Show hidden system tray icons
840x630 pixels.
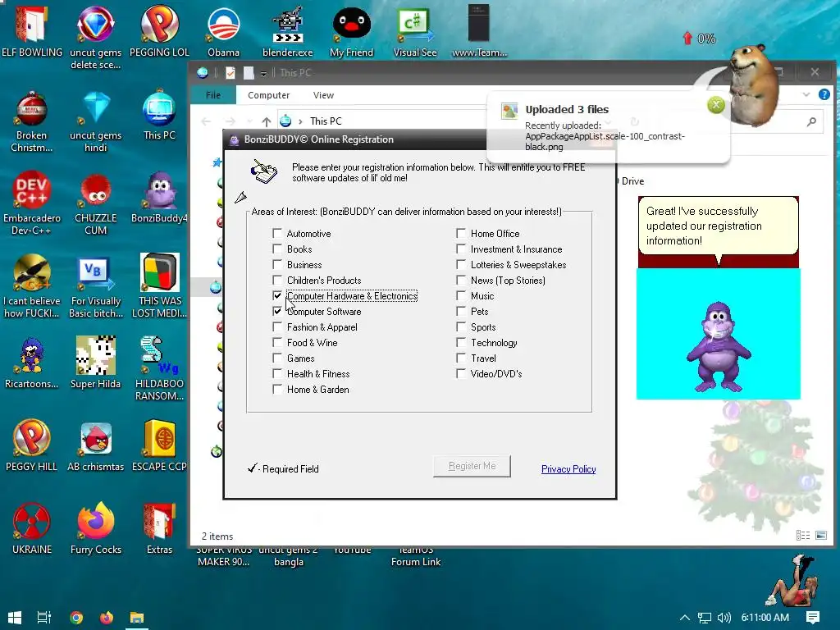(x=685, y=618)
